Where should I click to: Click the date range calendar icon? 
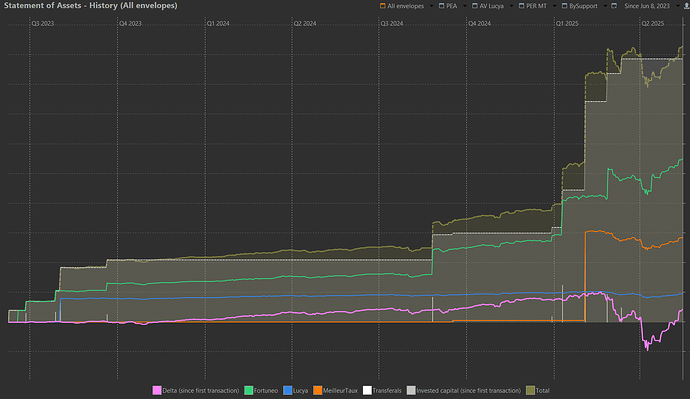click(x=614, y=6)
